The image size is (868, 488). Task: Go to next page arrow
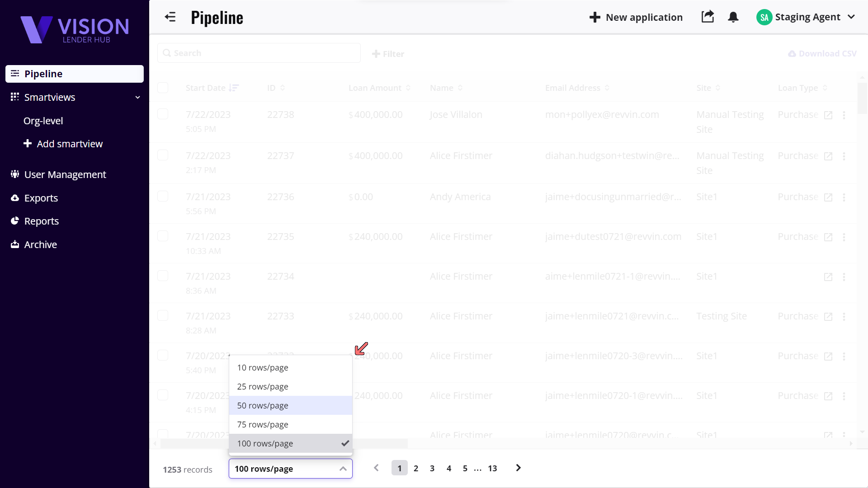point(518,468)
